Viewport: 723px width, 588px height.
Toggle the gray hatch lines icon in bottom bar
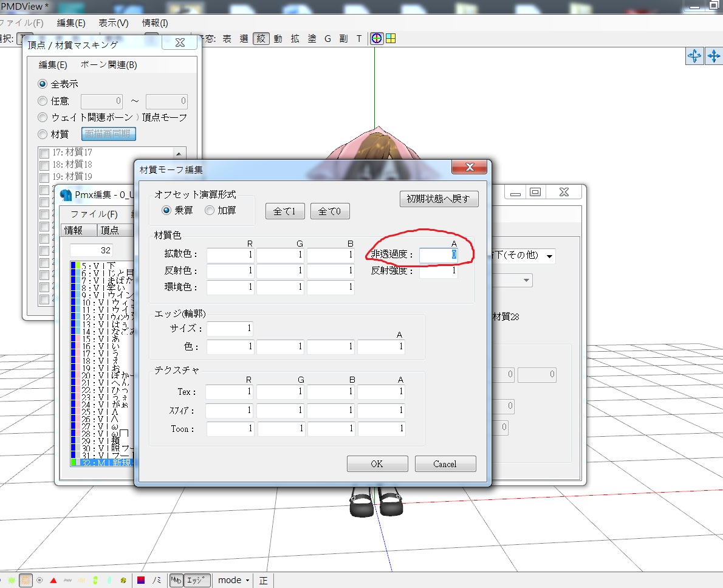[x=67, y=580]
